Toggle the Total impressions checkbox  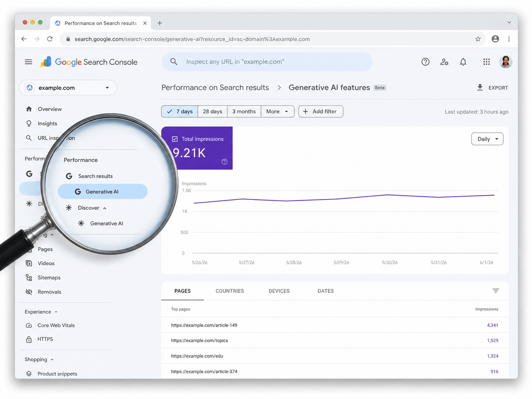click(175, 139)
